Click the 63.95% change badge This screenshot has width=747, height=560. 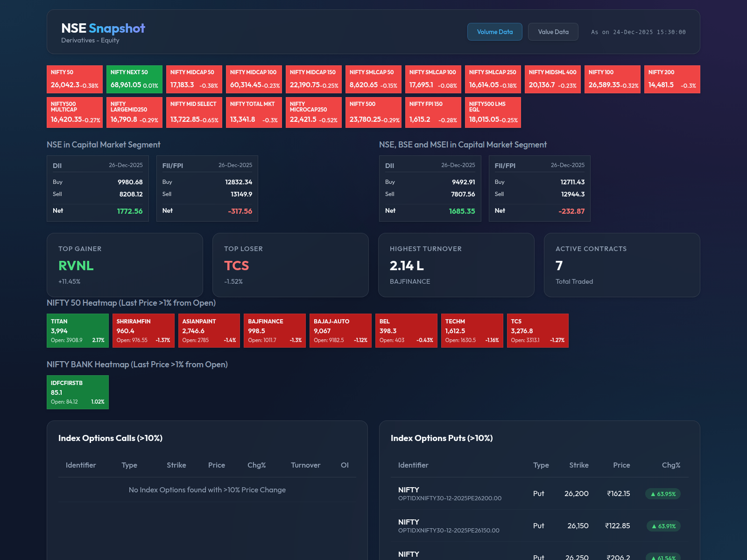point(663,494)
